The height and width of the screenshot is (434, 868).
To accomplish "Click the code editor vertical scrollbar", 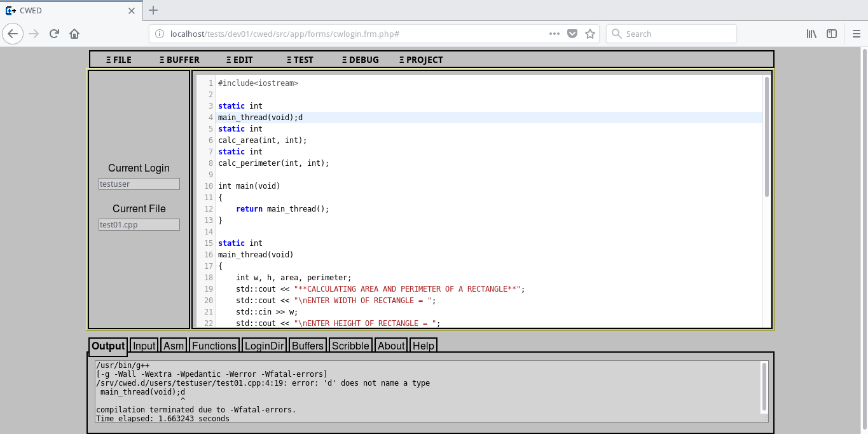I will [767, 137].
